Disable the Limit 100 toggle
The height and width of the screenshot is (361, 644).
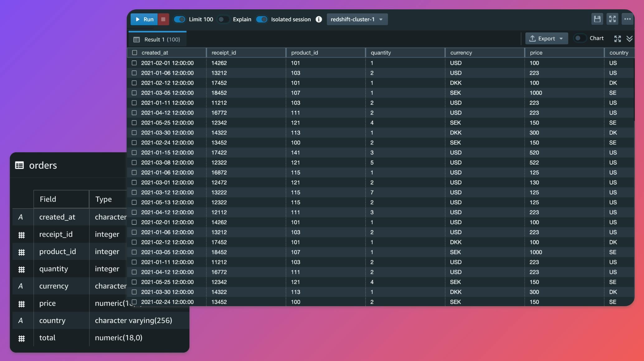coord(180,19)
